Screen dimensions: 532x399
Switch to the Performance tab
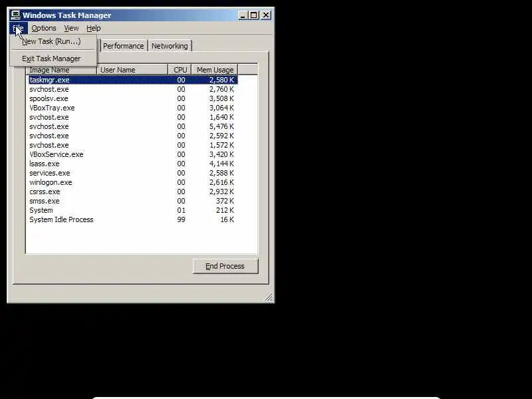(123, 46)
